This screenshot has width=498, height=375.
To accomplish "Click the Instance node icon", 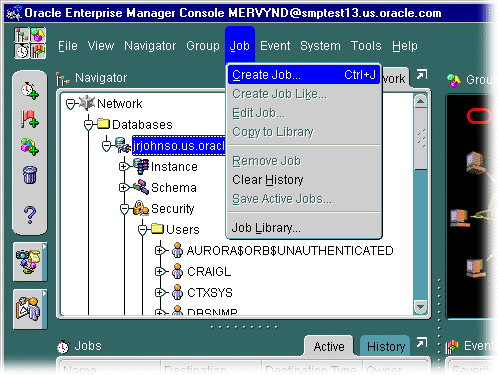I will (x=141, y=166).
